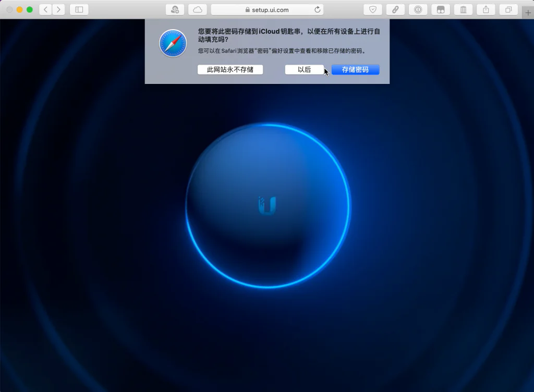Open a new tab with plus
The width and height of the screenshot is (534, 392).
click(528, 13)
